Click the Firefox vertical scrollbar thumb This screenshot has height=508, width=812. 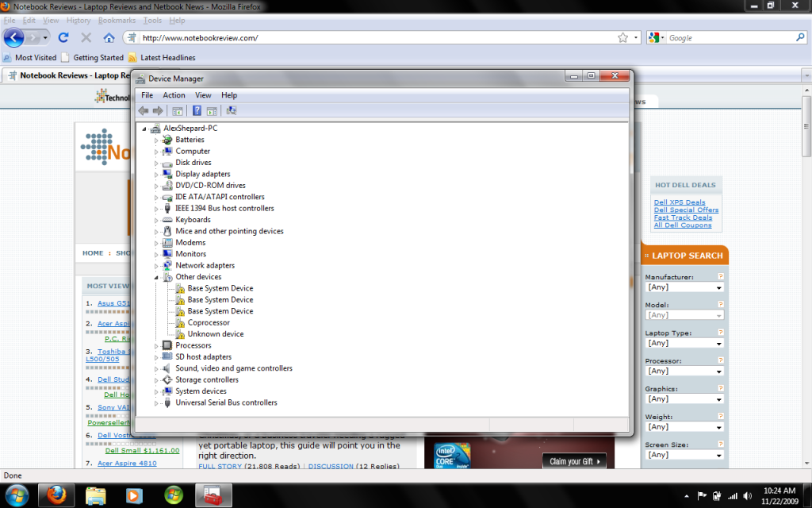(x=806, y=127)
